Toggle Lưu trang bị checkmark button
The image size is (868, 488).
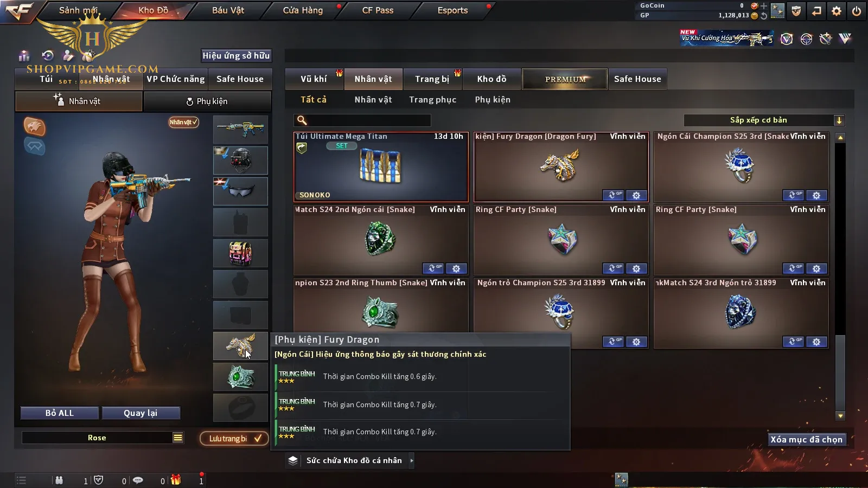[x=234, y=438]
